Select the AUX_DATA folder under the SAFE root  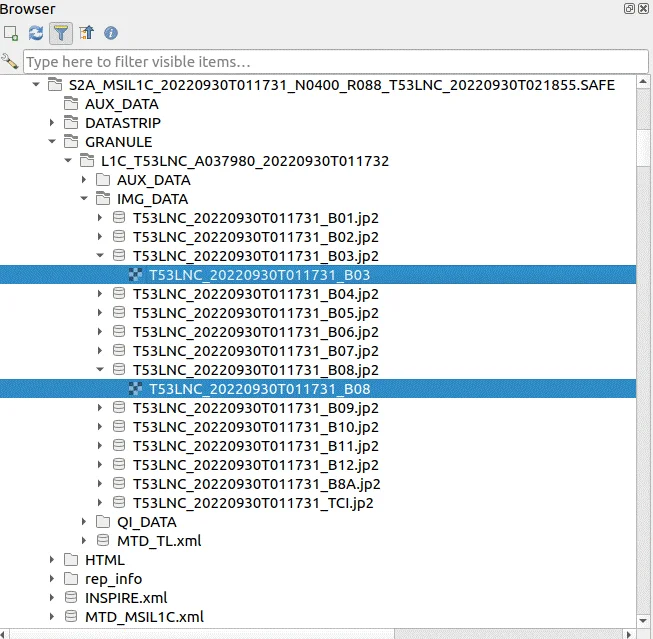click(121, 104)
